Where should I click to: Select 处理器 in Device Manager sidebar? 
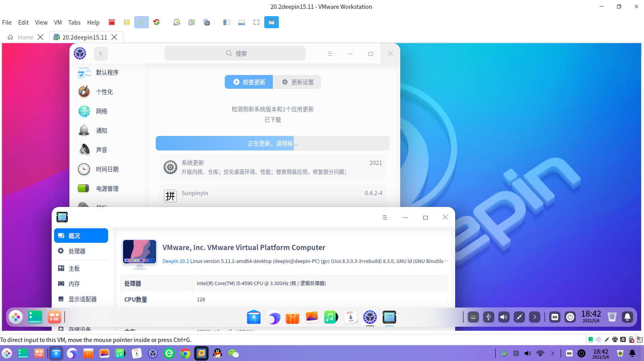tap(81, 251)
